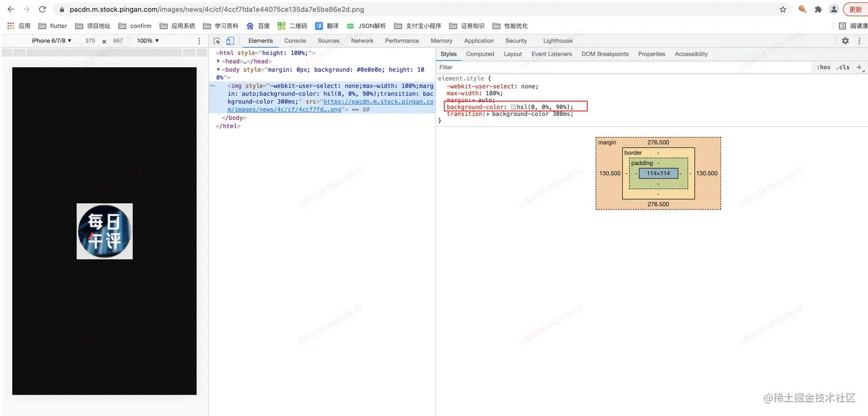The image size is (868, 416).
Task: Click the lock icon in address bar
Action: point(63,10)
